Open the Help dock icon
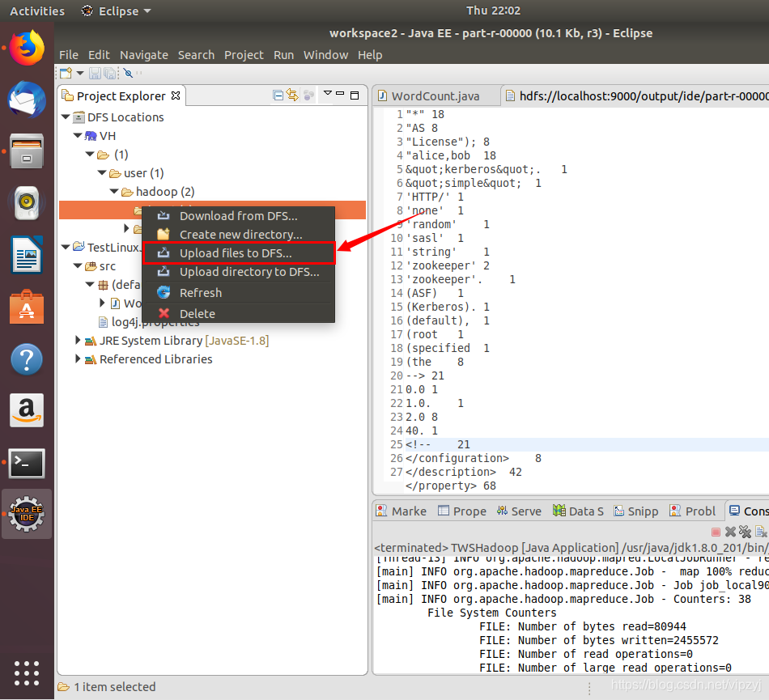The height and width of the screenshot is (700, 769). 27,359
